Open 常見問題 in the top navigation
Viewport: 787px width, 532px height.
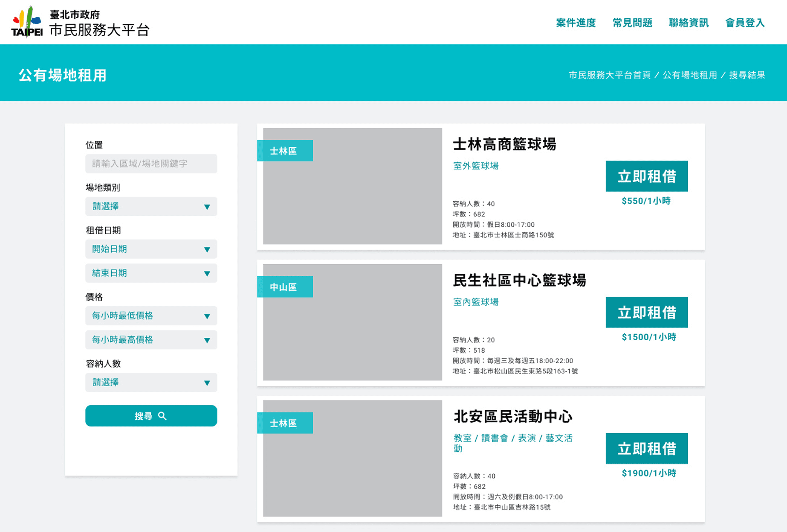[x=632, y=23]
